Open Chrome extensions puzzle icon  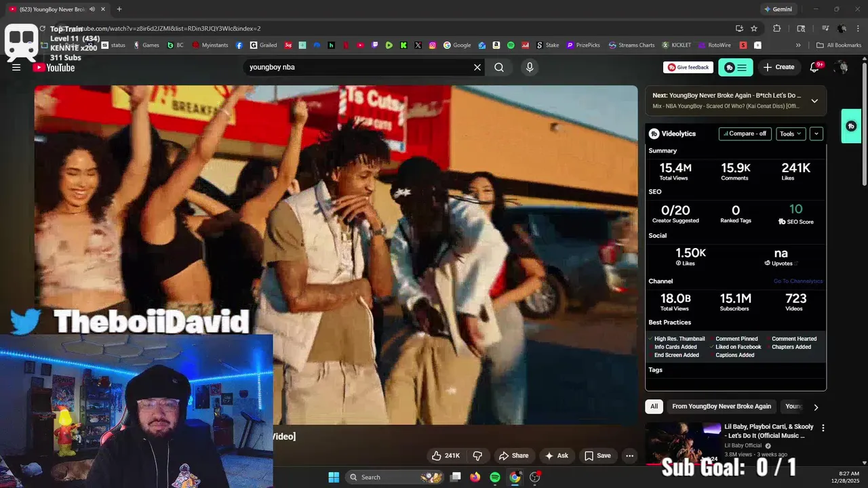point(777,28)
